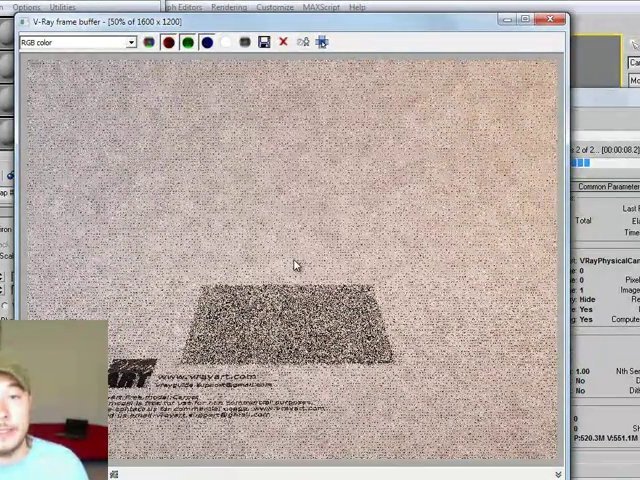Open the Rendering menu
Screen dimensions: 640x480
[x=228, y=7]
